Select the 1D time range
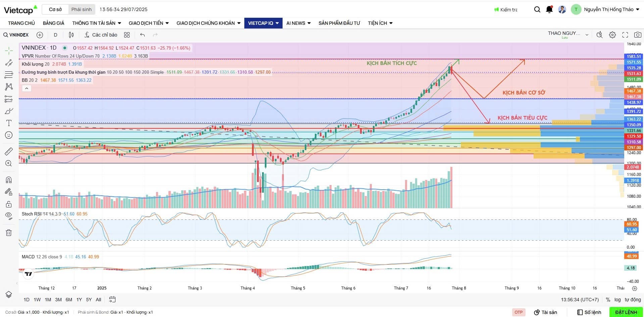 27,300
